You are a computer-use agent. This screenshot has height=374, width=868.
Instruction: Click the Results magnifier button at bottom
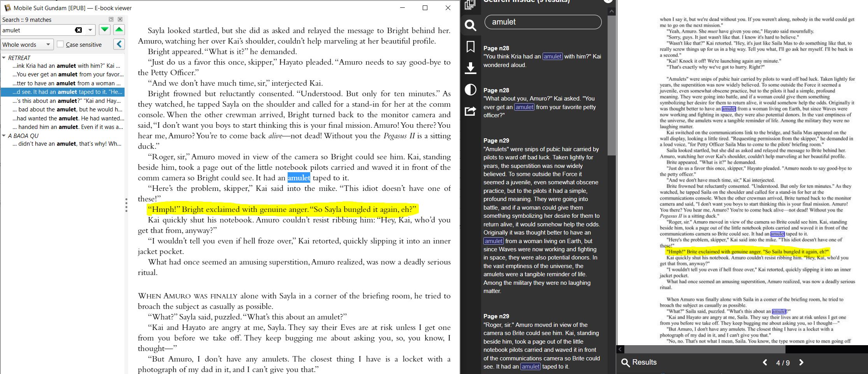[639, 362]
